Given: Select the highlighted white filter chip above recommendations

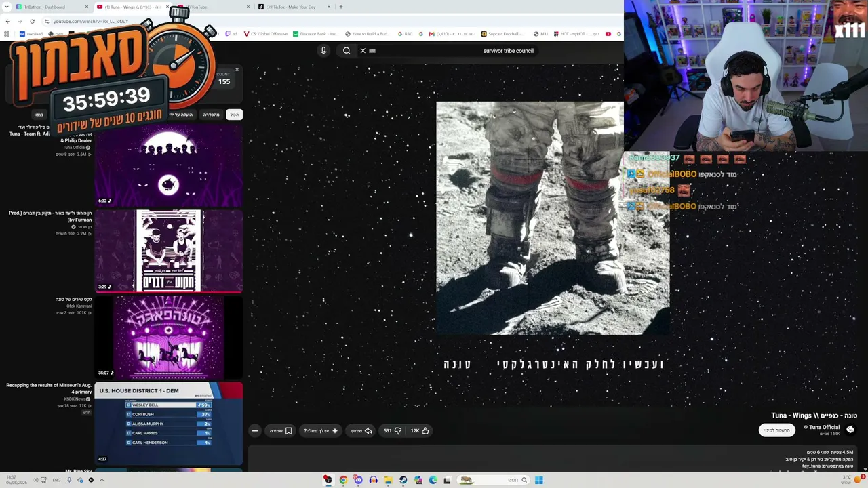Looking at the screenshot, I should point(235,115).
